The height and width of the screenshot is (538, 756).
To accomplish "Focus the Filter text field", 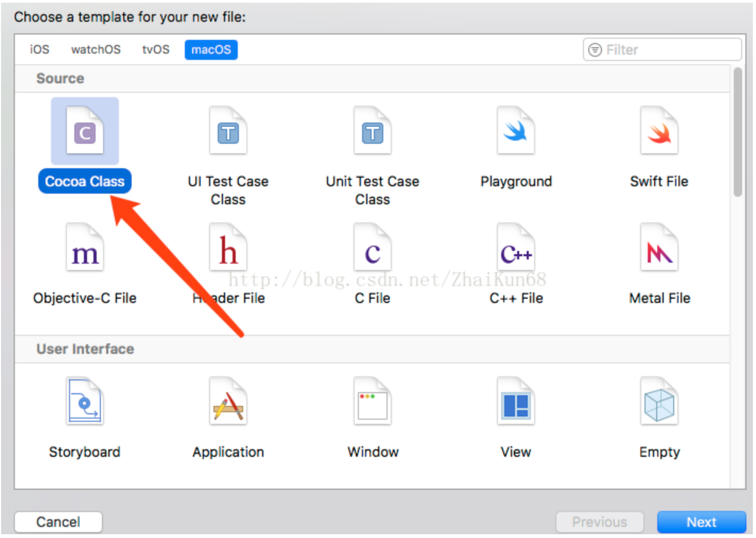I will pyautogui.click(x=662, y=50).
